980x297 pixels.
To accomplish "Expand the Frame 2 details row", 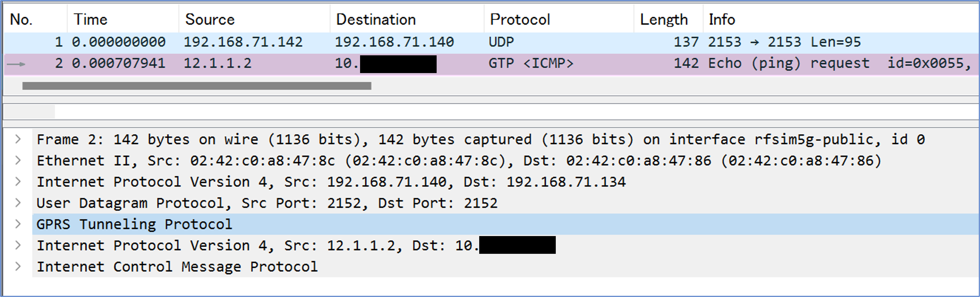I will coord(18,139).
